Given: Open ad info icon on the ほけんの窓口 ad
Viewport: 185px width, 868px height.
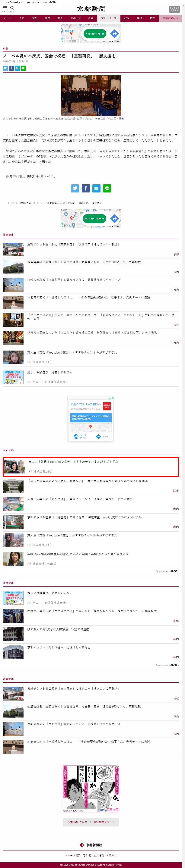Looking at the screenshot, I should tap(110, 398).
